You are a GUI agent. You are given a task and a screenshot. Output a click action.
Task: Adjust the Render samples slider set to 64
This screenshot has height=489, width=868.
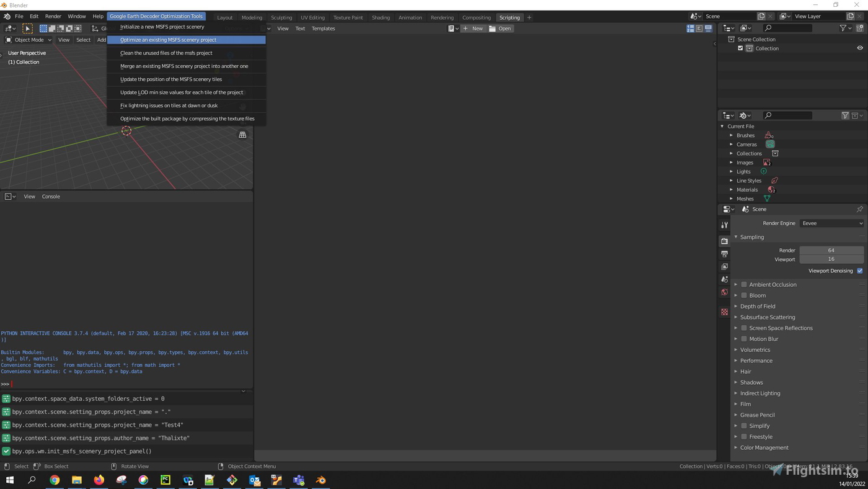[x=831, y=250]
